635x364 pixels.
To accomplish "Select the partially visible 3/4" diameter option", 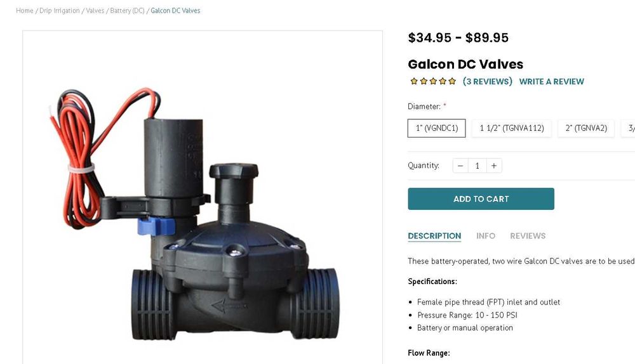I will pyautogui.click(x=629, y=128).
